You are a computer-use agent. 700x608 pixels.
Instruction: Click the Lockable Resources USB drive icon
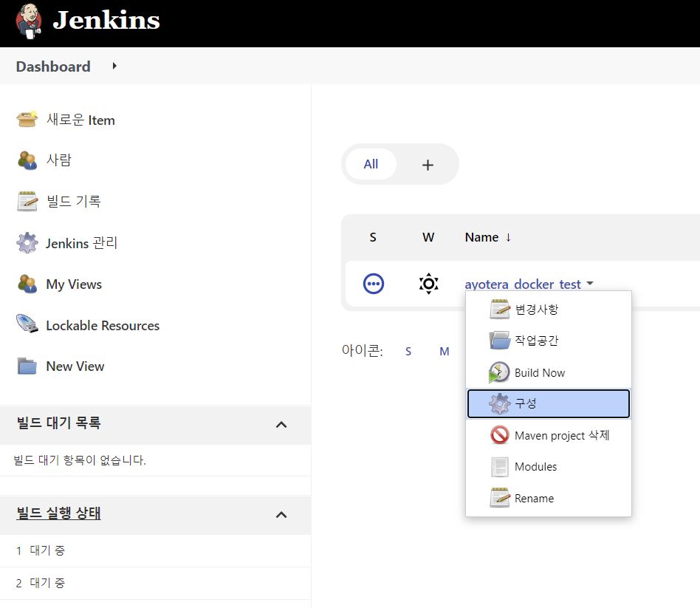coord(27,324)
